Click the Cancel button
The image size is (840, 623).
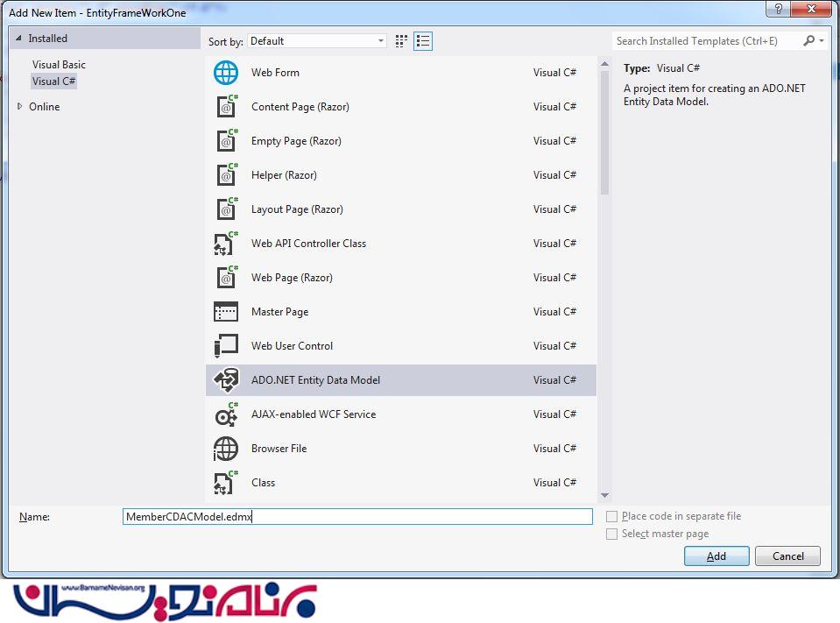point(787,556)
